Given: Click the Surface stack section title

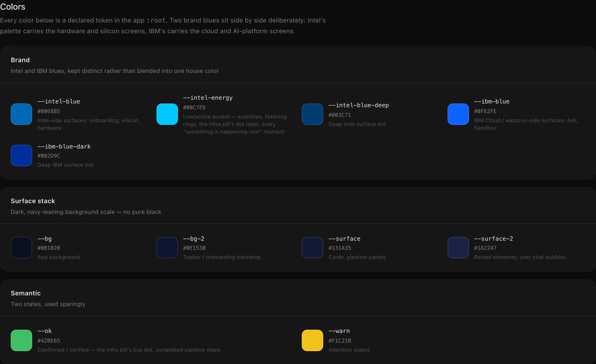Looking at the screenshot, I should 33,201.
